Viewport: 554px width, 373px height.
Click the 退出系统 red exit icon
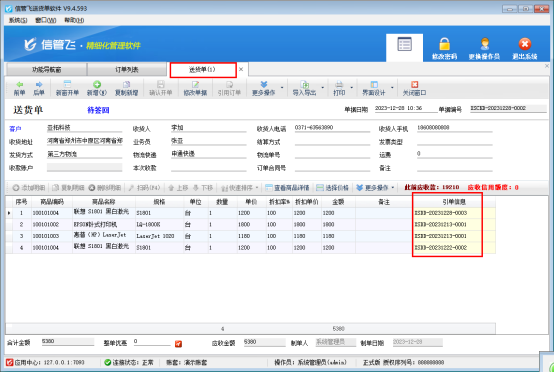pyautogui.click(x=525, y=44)
